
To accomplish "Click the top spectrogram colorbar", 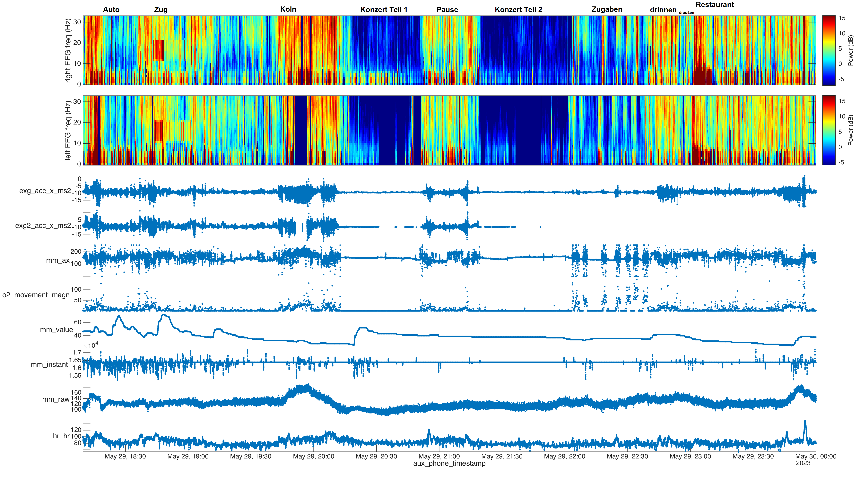I will coord(829,50).
